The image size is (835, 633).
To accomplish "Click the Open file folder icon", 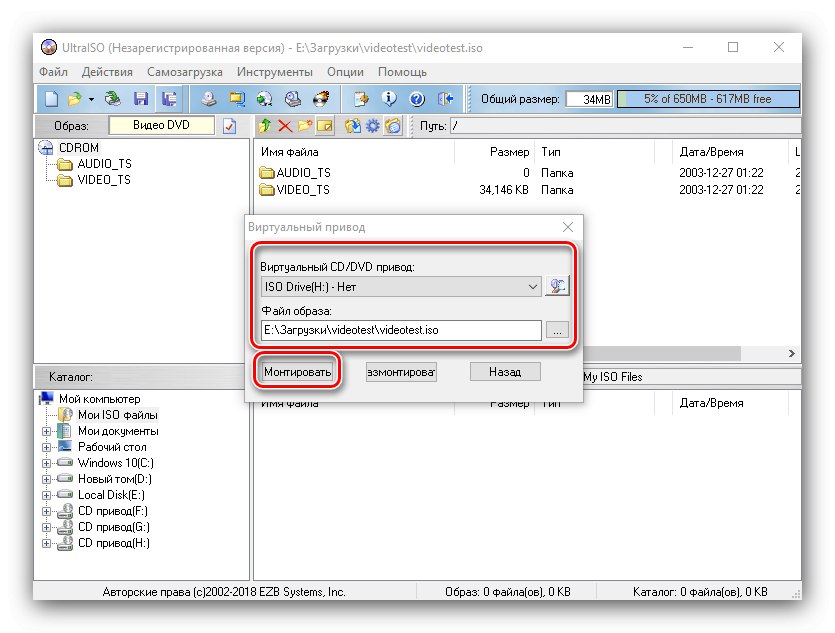I will point(75,98).
